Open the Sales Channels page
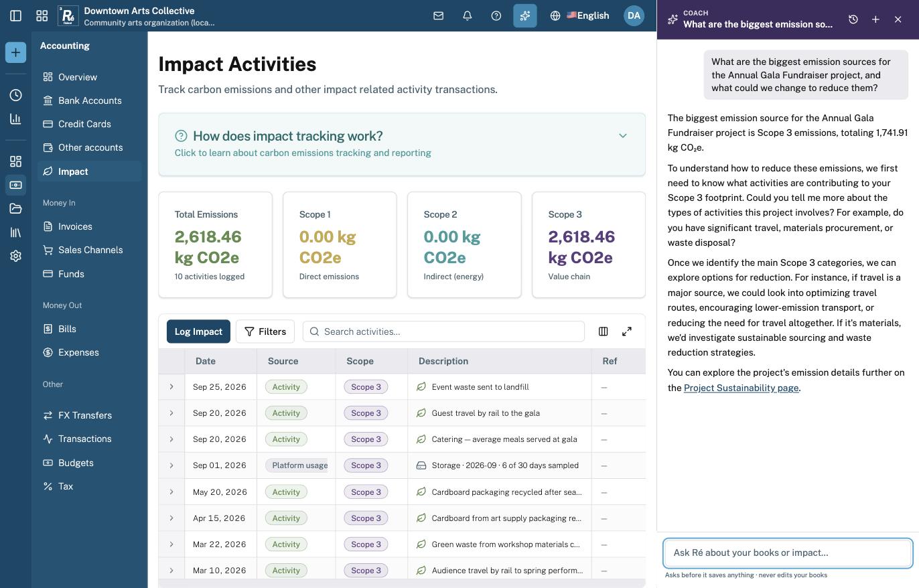 pos(90,250)
